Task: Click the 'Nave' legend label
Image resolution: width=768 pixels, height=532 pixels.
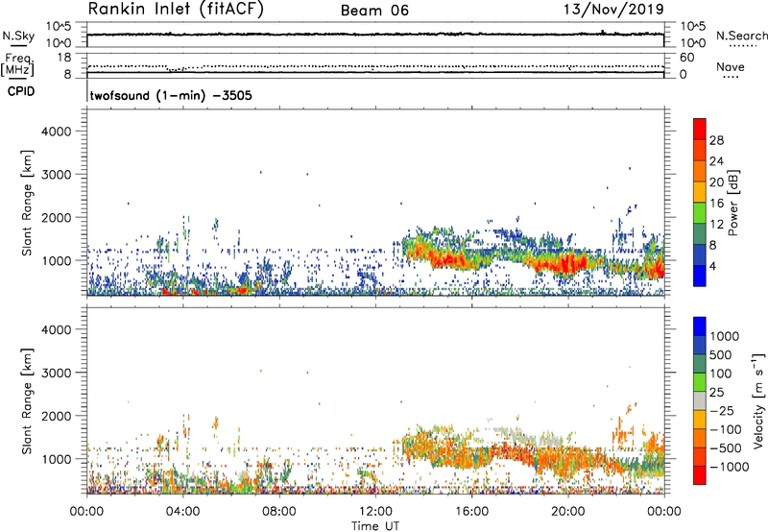Action: point(731,66)
